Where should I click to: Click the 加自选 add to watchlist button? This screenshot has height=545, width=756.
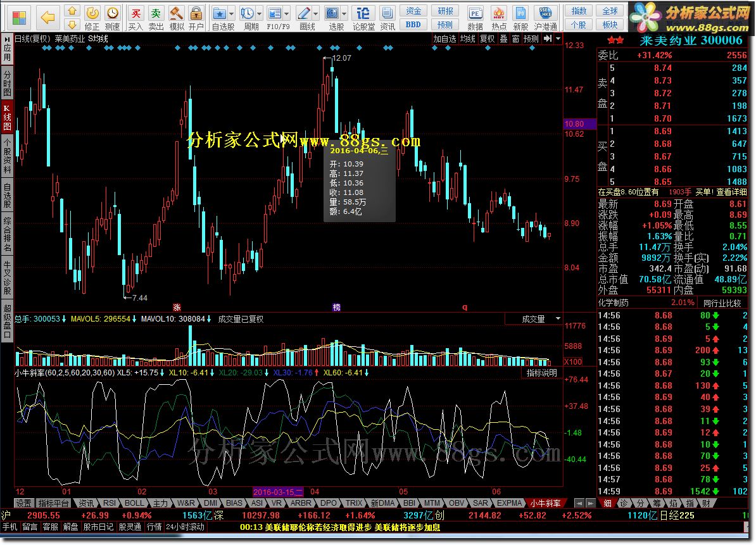[444, 39]
